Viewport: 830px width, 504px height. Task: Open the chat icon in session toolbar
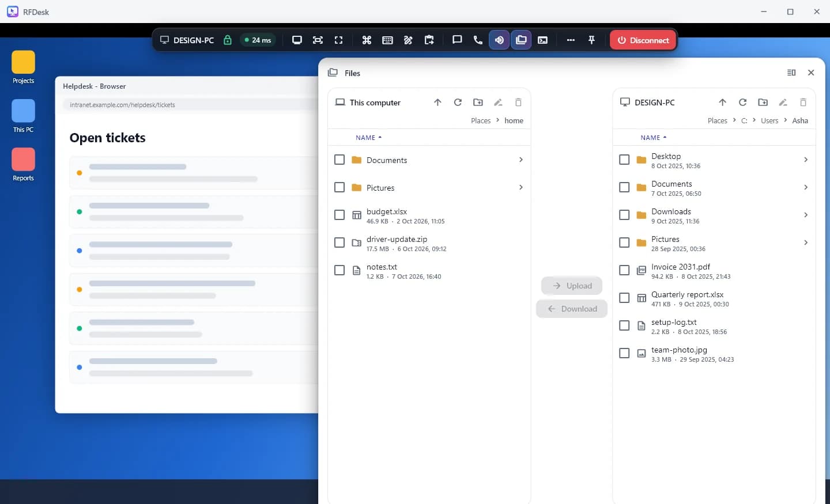(x=457, y=40)
